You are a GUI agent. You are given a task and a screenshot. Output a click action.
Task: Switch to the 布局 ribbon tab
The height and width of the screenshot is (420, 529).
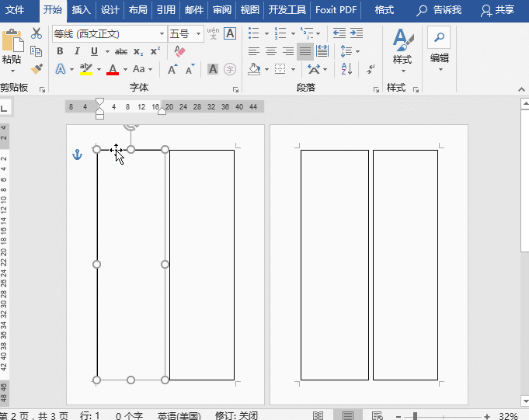137,10
